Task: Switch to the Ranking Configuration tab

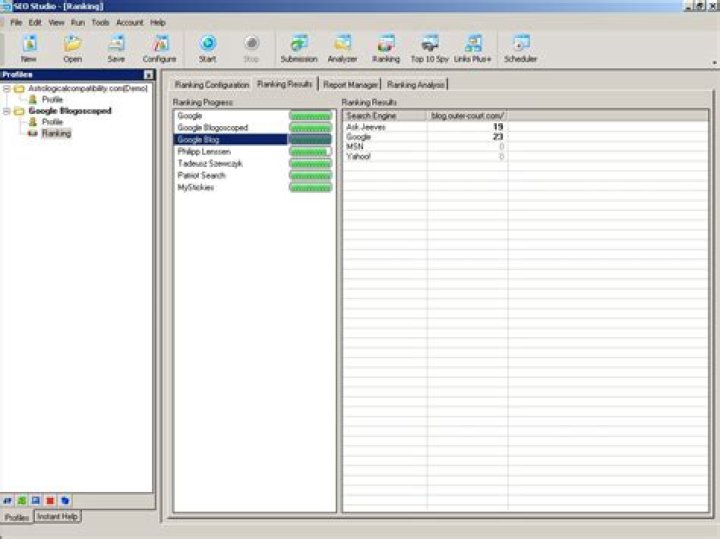Action: tap(212, 84)
